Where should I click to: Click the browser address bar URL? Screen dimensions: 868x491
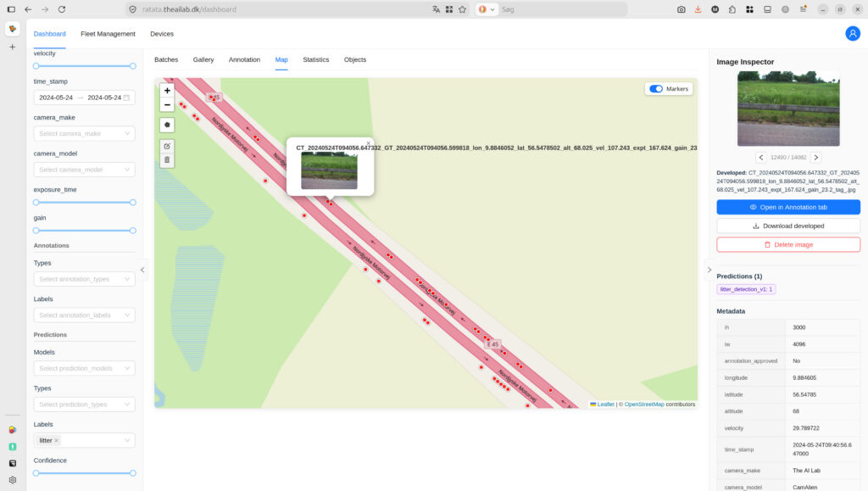point(189,9)
